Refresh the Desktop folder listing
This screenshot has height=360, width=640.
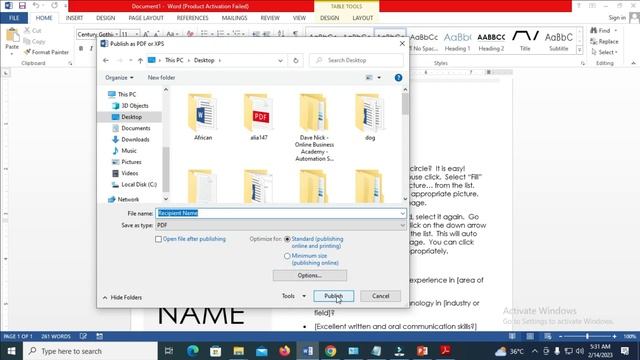296,60
